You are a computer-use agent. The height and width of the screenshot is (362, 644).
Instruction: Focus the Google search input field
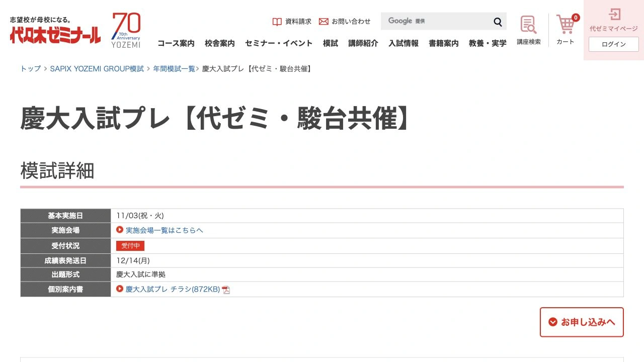click(x=435, y=21)
